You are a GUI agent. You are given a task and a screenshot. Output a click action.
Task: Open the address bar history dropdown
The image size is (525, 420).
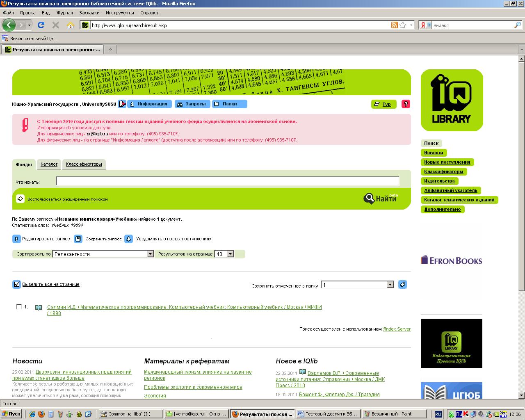(x=411, y=25)
